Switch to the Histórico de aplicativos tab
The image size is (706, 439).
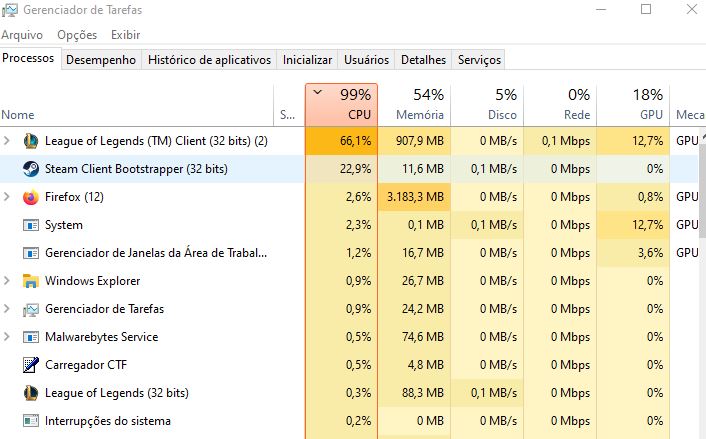(x=209, y=60)
